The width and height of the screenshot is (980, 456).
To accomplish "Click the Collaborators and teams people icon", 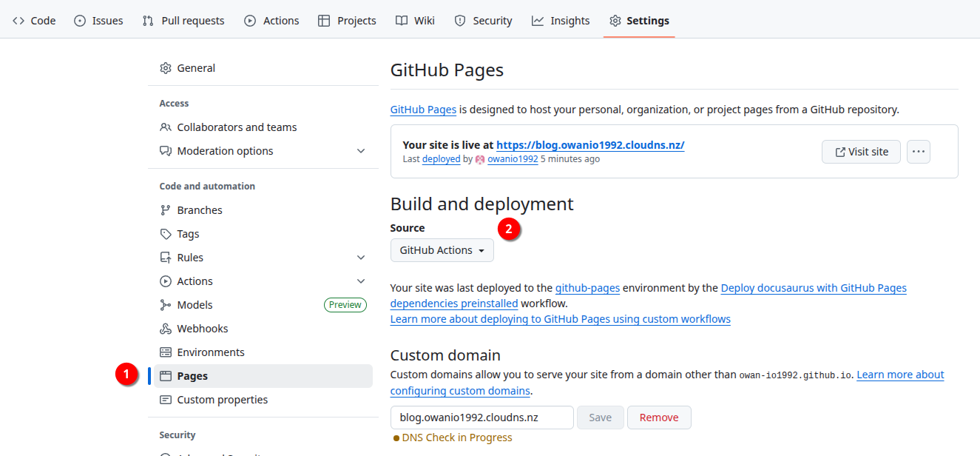I will point(166,127).
